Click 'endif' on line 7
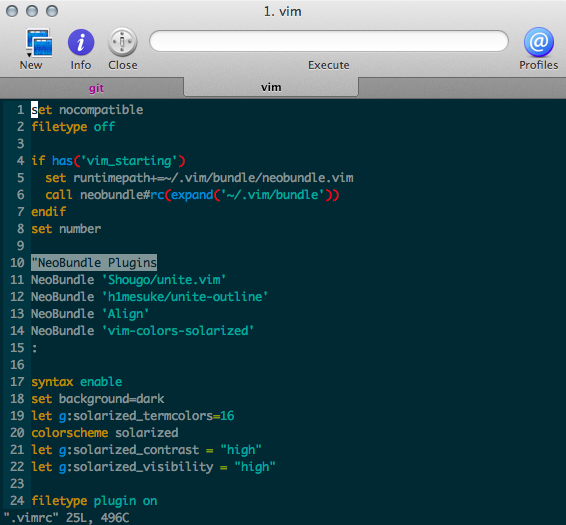The height and width of the screenshot is (525, 566). coord(48,212)
